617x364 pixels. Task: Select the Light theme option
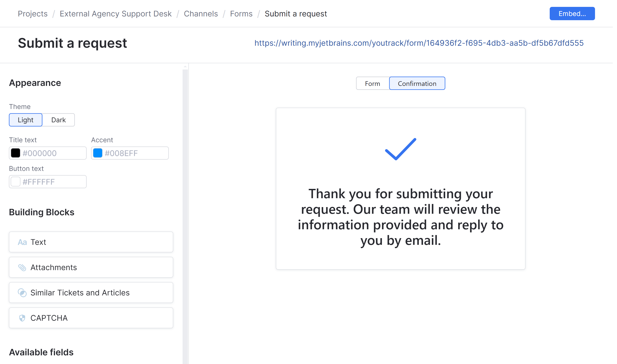(25, 120)
